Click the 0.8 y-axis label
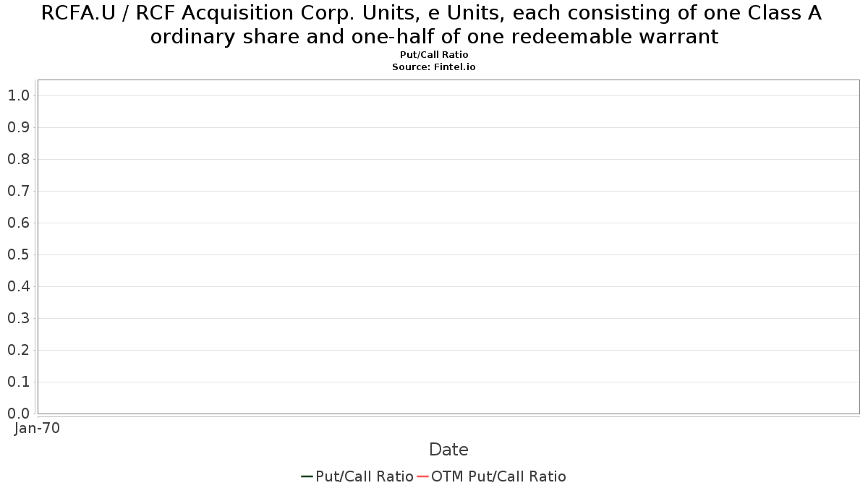Viewport: 868px width, 488px height. tap(18, 159)
